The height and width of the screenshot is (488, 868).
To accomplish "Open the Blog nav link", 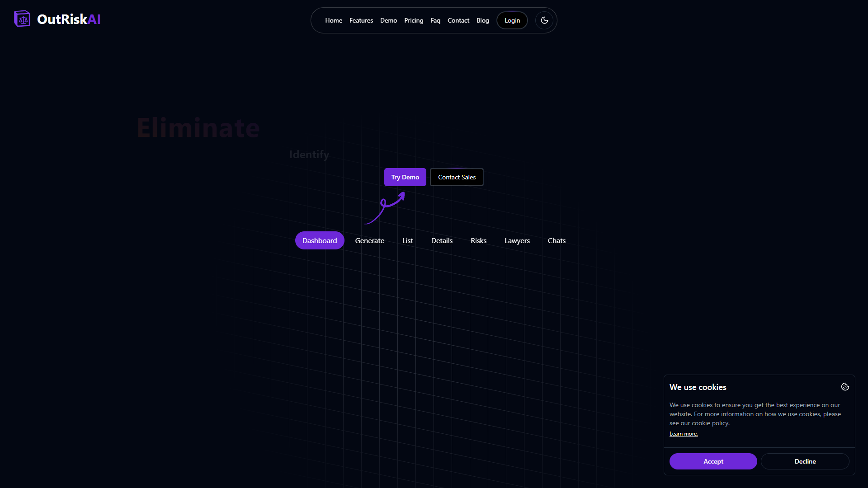I will point(483,20).
